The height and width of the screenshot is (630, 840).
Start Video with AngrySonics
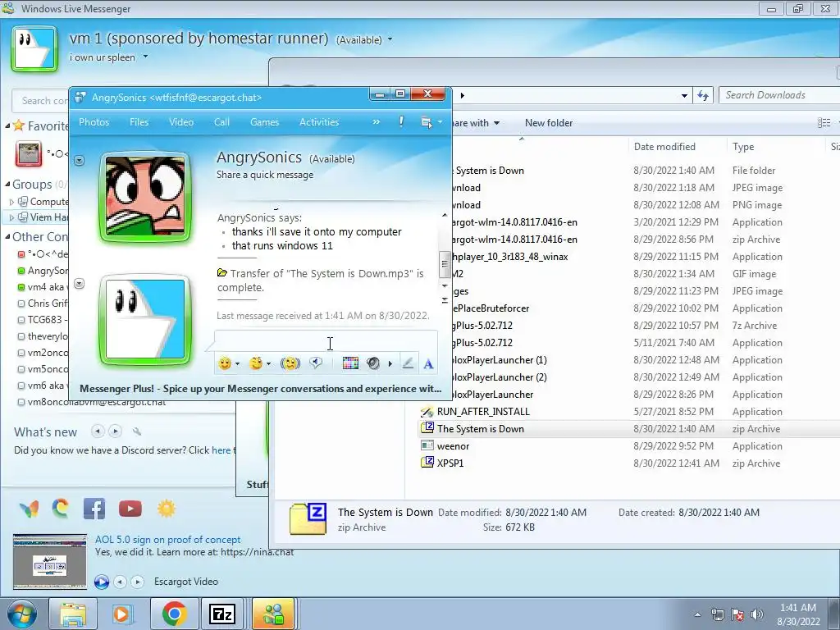181,122
